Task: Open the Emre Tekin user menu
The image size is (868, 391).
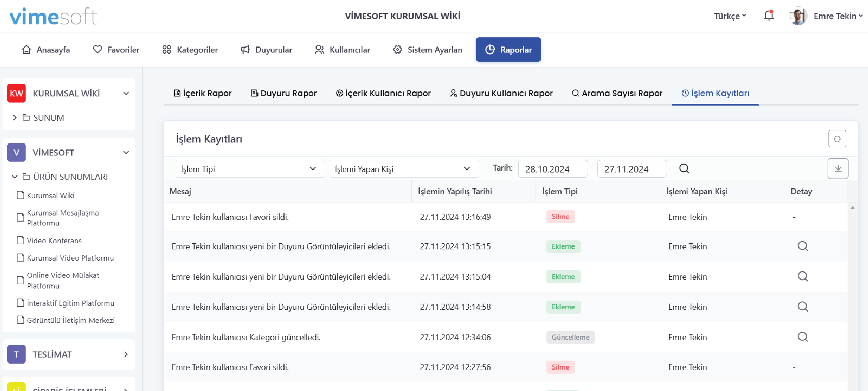Action: click(838, 16)
